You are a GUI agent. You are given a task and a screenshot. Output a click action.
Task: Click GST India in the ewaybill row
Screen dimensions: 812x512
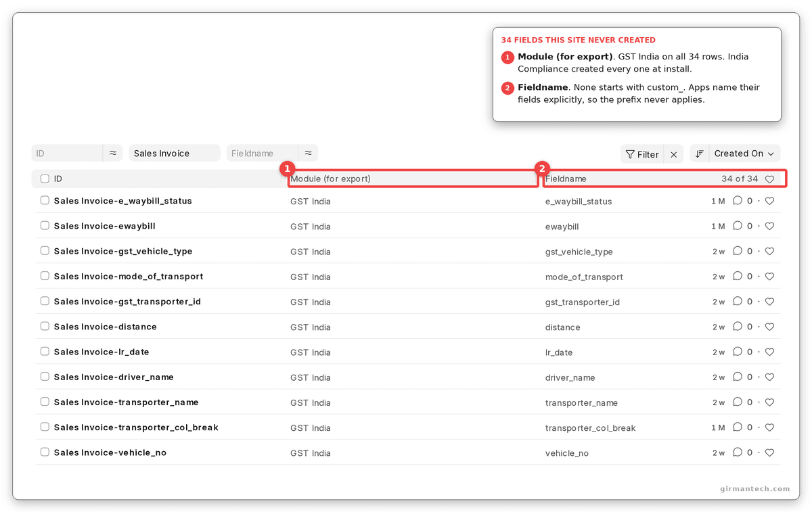[311, 227]
